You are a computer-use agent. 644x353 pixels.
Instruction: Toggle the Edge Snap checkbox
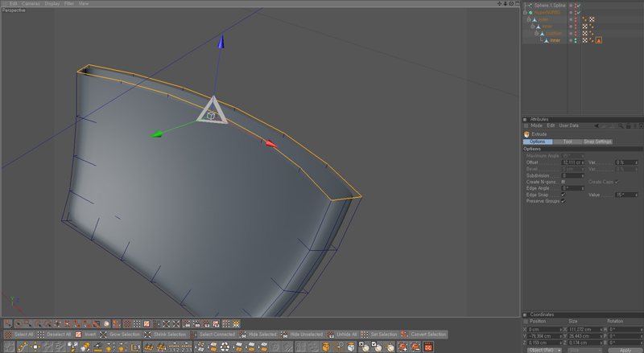pyautogui.click(x=563, y=195)
